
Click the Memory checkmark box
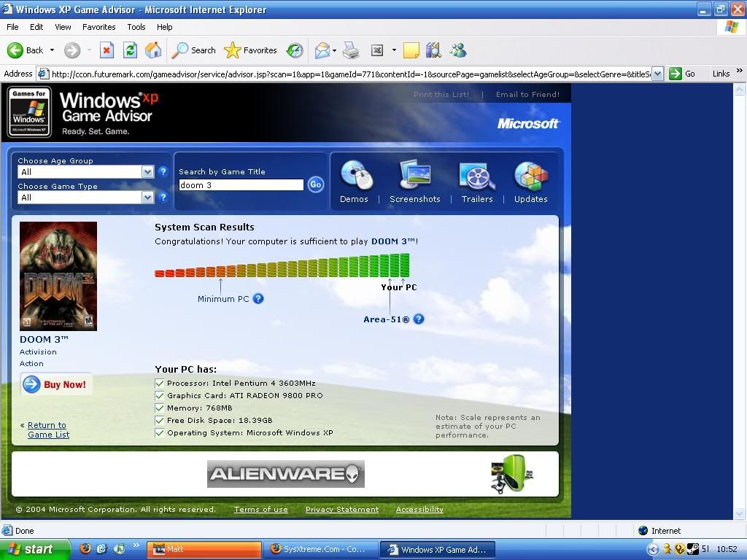point(160,408)
